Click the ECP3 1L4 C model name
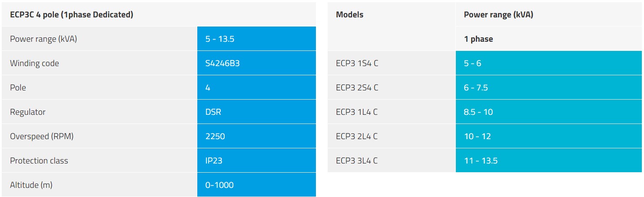This screenshot has width=644, height=197. click(357, 112)
